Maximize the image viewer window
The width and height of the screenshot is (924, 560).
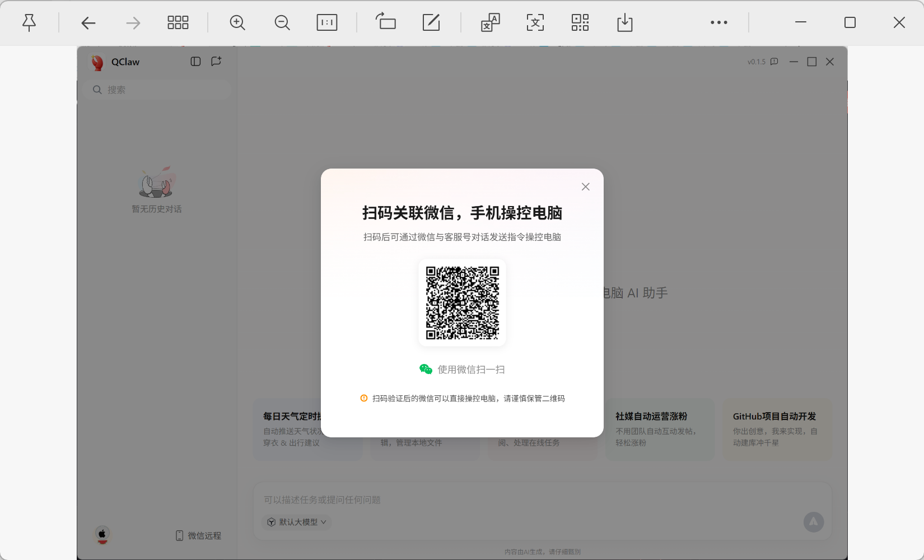point(850,22)
